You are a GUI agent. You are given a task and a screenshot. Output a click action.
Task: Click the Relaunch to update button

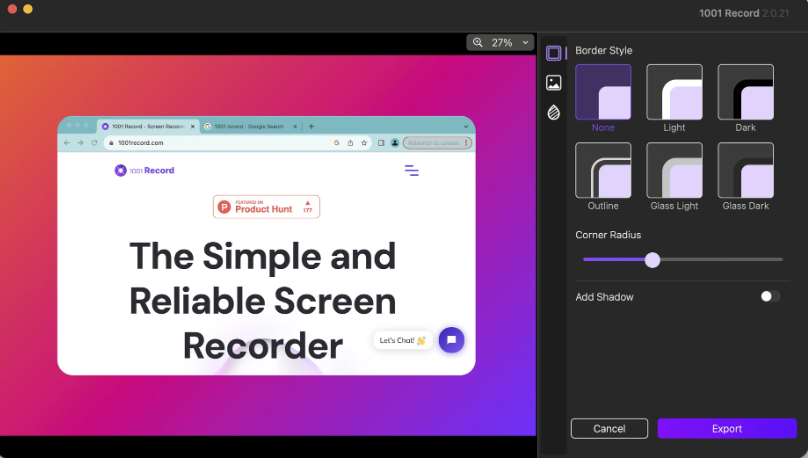pos(436,143)
